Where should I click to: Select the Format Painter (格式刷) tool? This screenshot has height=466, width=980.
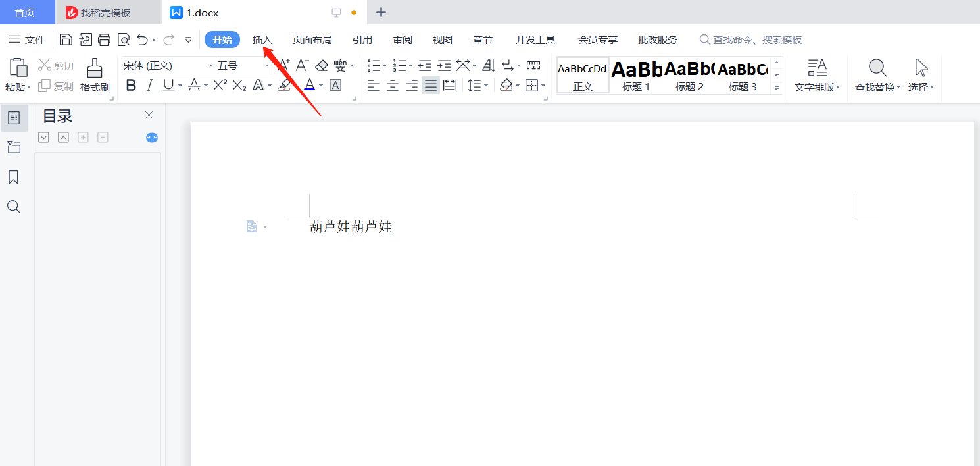94,74
